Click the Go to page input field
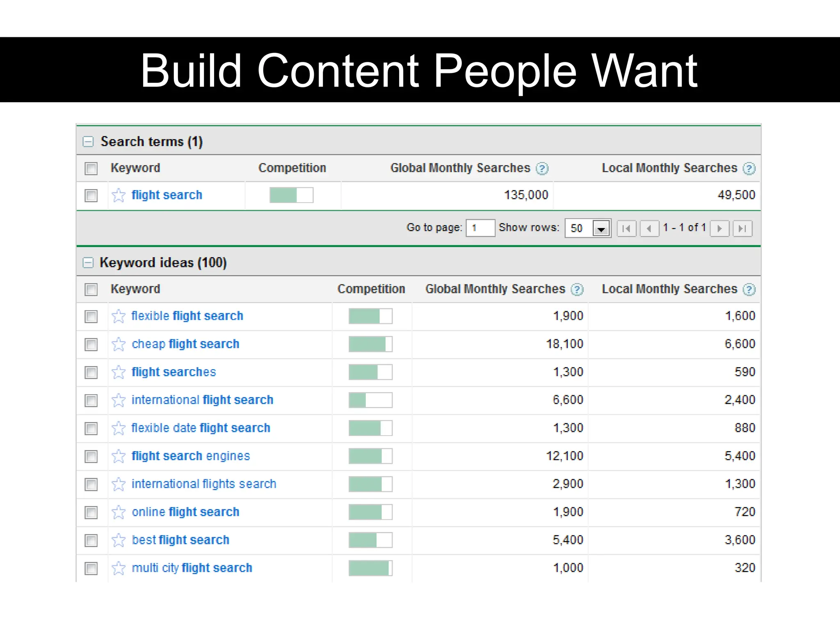The image size is (840, 630). pos(480,228)
